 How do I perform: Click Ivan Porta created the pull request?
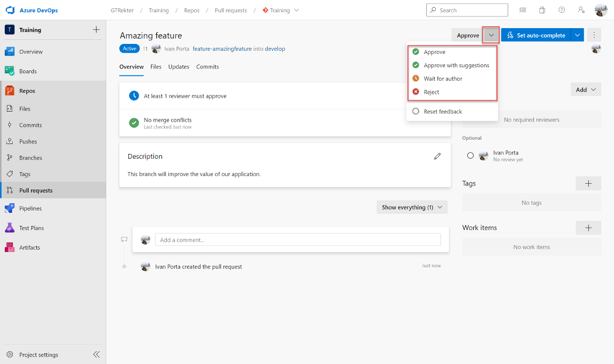tap(199, 266)
